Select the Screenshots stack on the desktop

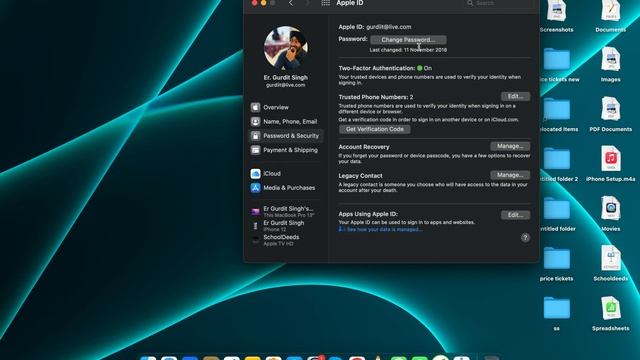(x=556, y=16)
